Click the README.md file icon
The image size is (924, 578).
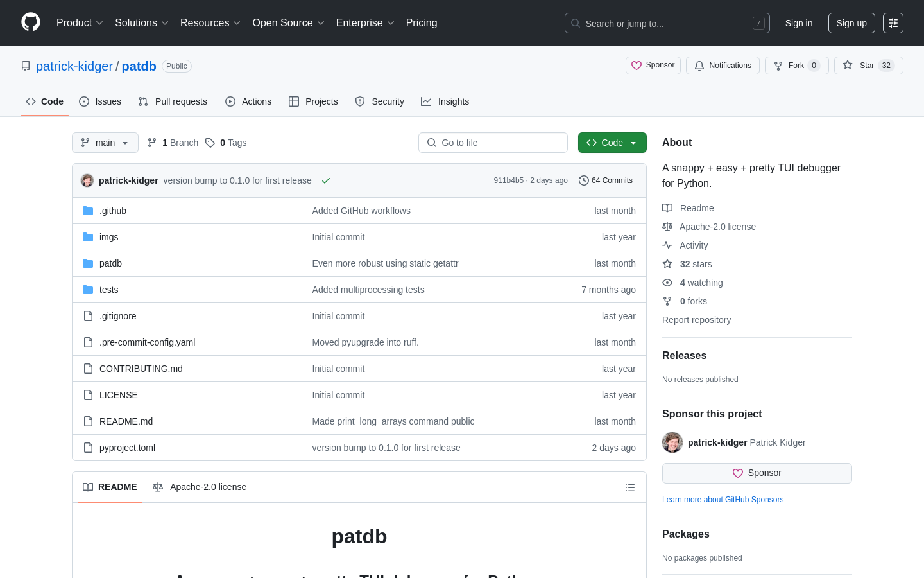coord(88,421)
